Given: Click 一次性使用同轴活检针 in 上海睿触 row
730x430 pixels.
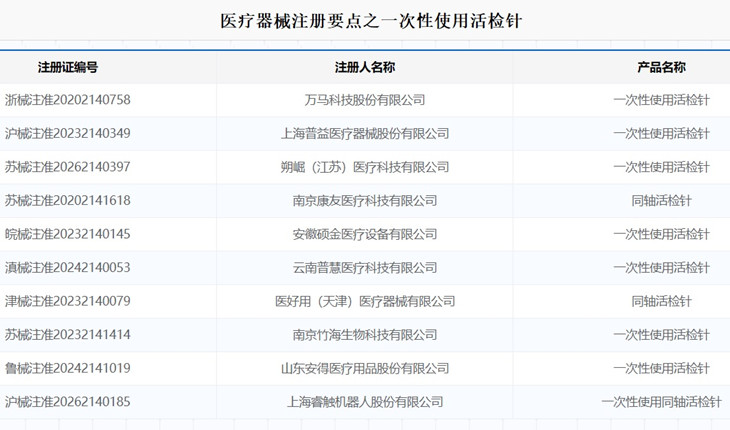Looking at the screenshot, I should click(x=661, y=401).
